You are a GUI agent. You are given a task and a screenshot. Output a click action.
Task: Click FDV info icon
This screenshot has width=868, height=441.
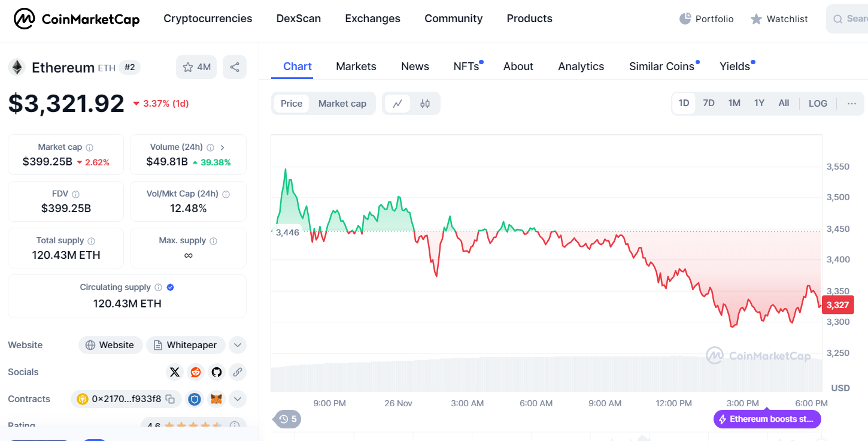(x=75, y=194)
